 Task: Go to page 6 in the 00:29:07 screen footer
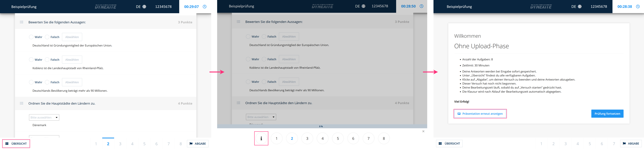(156, 144)
